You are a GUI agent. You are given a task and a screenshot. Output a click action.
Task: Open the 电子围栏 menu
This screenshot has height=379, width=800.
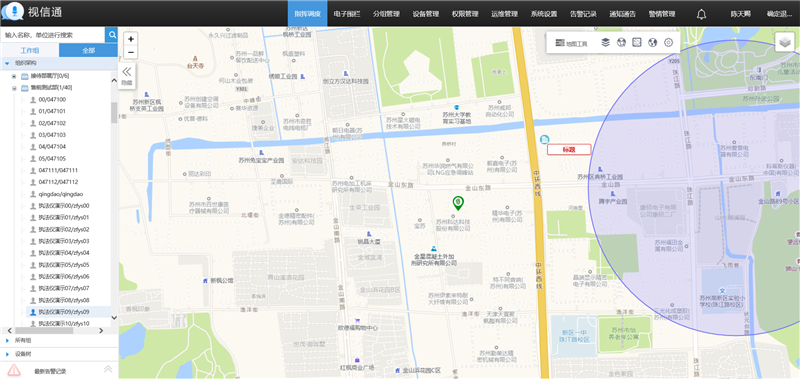[346, 14]
